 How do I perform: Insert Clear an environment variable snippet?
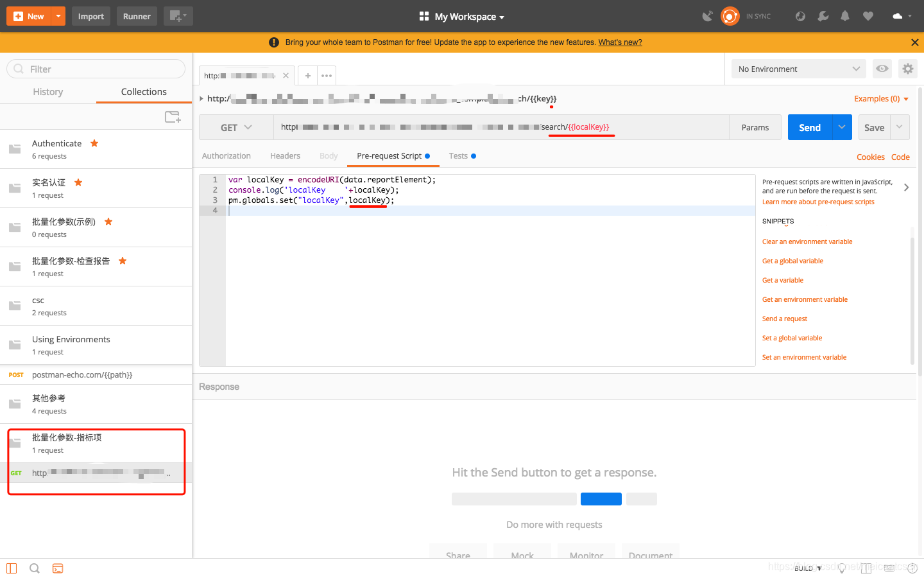coord(807,241)
